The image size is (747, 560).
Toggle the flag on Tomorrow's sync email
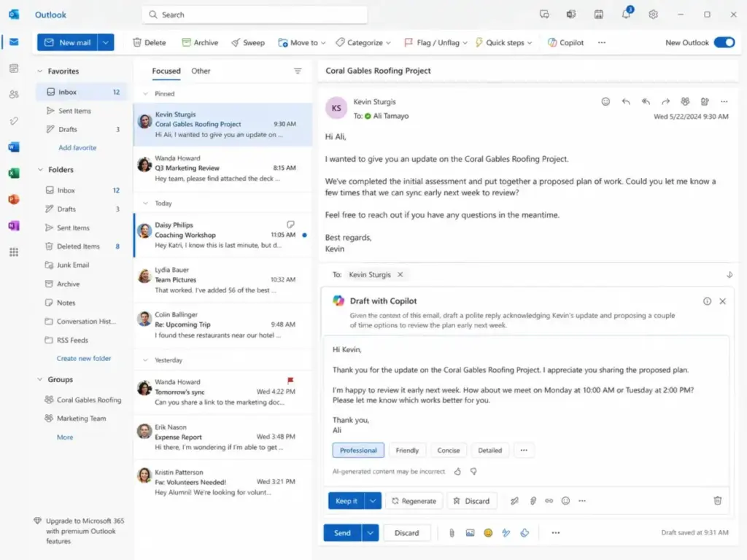(x=290, y=381)
